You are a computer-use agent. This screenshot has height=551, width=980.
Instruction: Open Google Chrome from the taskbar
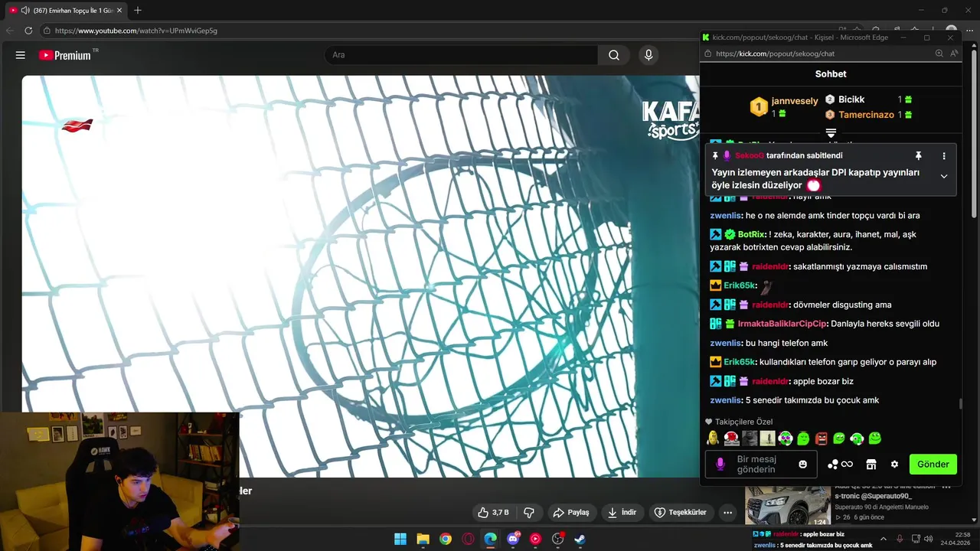coord(446,539)
